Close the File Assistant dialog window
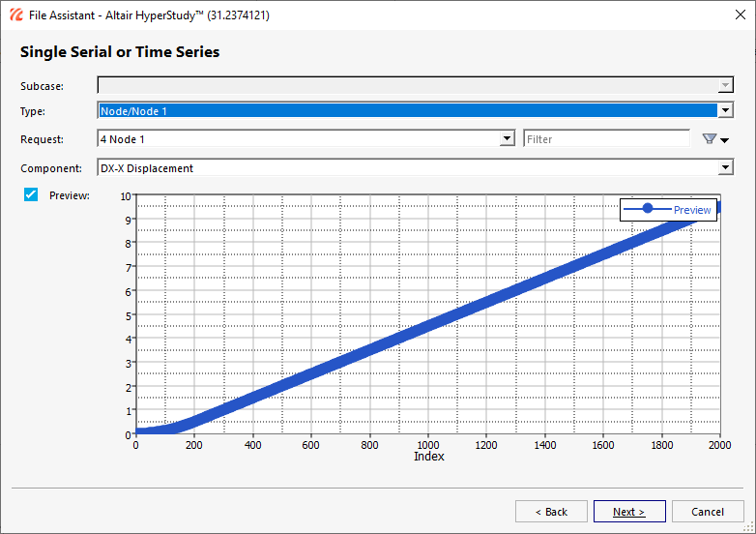This screenshot has height=534, width=756. click(733, 14)
